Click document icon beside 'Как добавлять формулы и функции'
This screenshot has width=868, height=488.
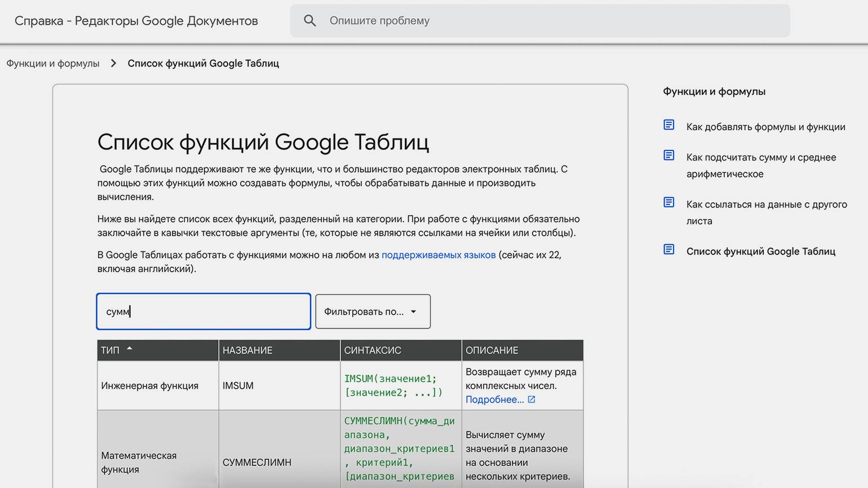[669, 125]
